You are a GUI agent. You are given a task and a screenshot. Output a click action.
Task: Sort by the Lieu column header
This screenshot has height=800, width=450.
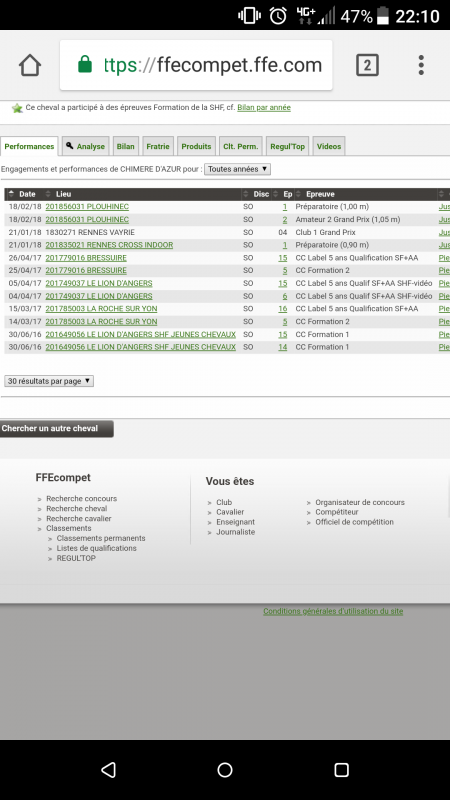[x=63, y=194]
